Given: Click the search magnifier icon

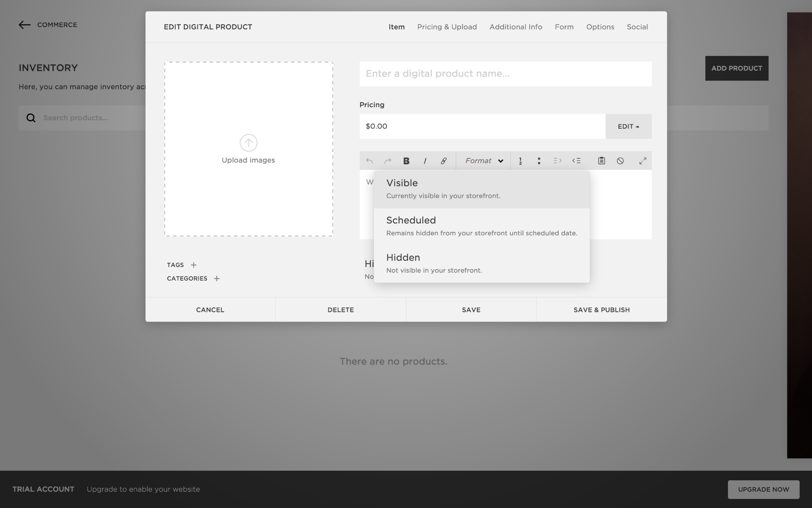Looking at the screenshot, I should click(x=31, y=118).
